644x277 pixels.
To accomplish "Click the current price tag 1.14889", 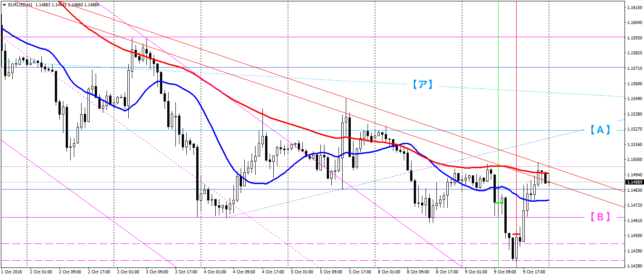I will [x=634, y=182].
